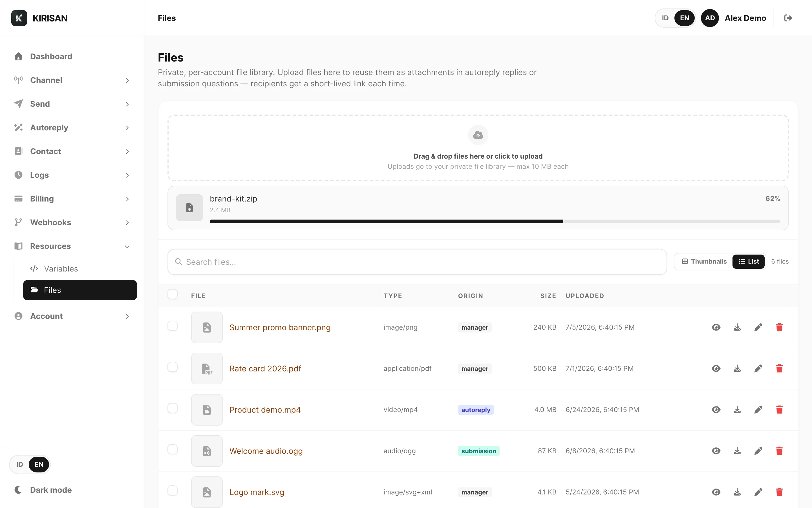812x508 pixels.
Task: Download Rate card 2026.pdf
Action: pos(737,369)
